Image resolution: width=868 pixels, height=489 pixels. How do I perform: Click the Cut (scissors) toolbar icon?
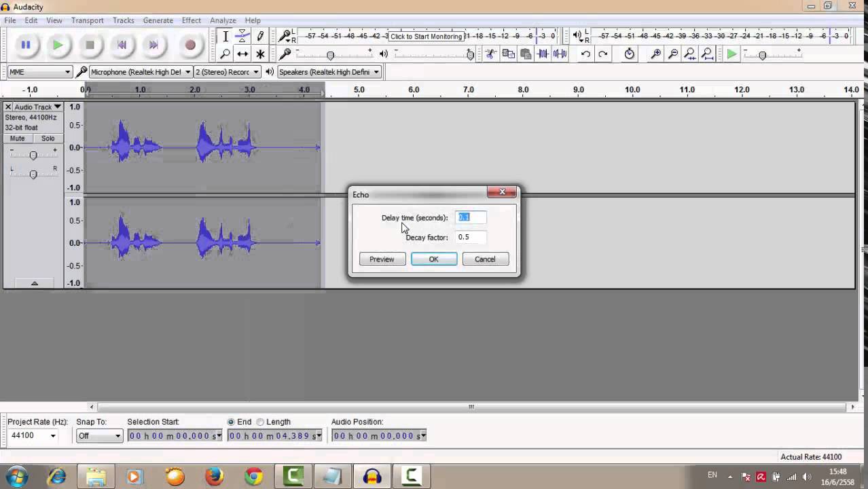click(490, 54)
